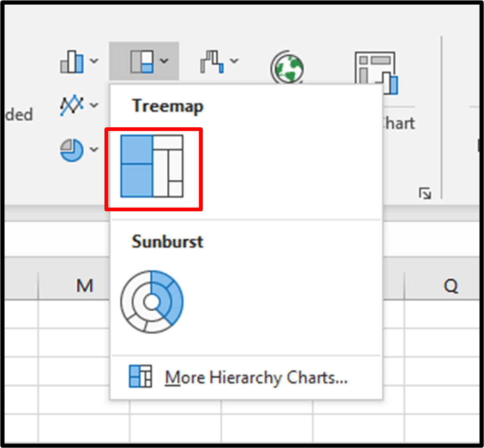Expand the Pie Chart dropdown
Image resolution: width=484 pixels, height=448 pixels.
click(x=94, y=150)
